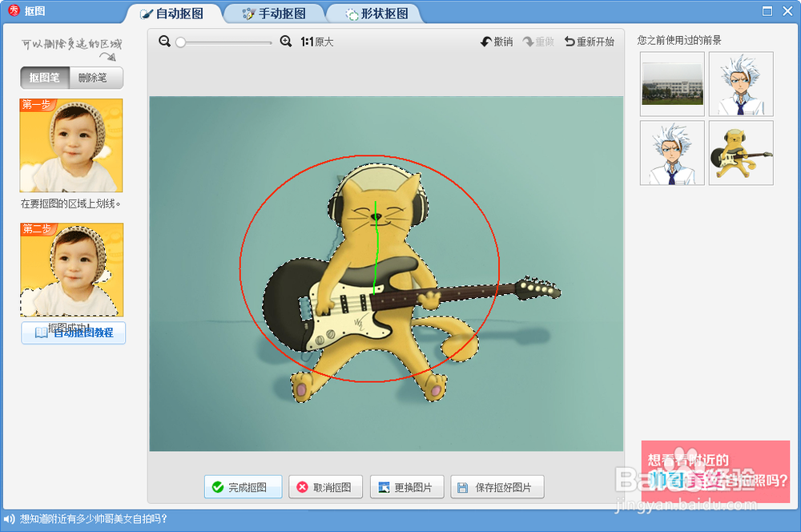Open the 形状抠图 tab
Viewport: 801px width, 532px height.
(377, 14)
